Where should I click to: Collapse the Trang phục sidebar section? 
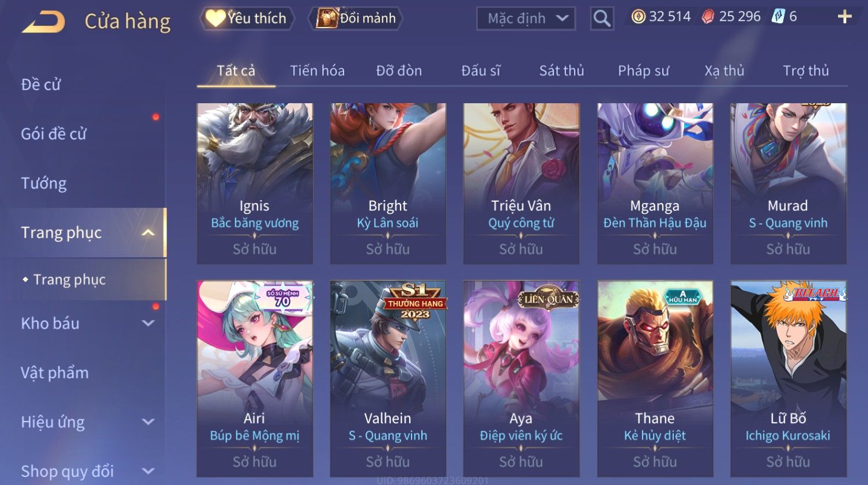click(x=148, y=233)
